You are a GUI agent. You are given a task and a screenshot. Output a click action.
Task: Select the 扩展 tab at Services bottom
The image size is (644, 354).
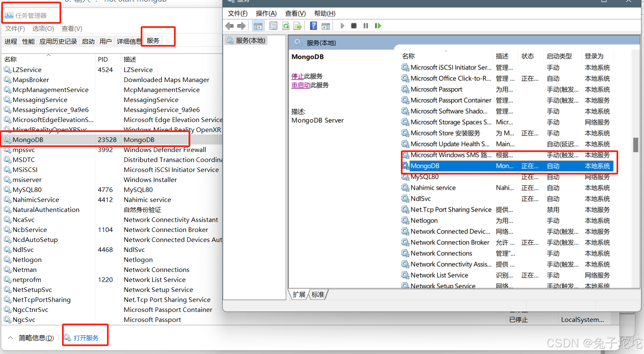[299, 294]
